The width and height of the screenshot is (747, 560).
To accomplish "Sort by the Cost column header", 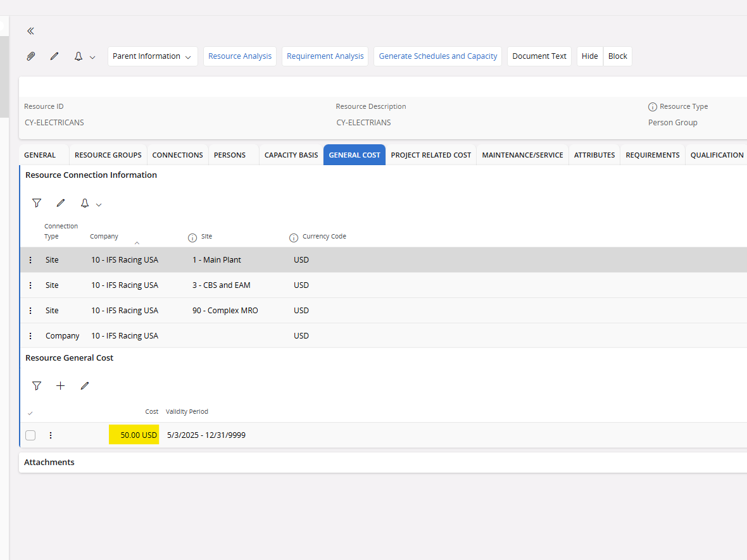I will click(151, 411).
